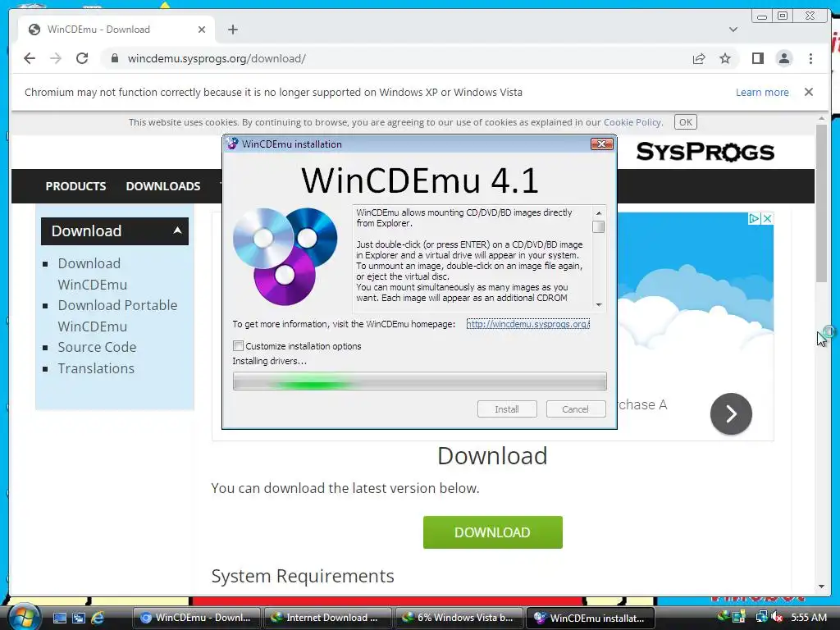Click the address bar URL

click(217, 58)
